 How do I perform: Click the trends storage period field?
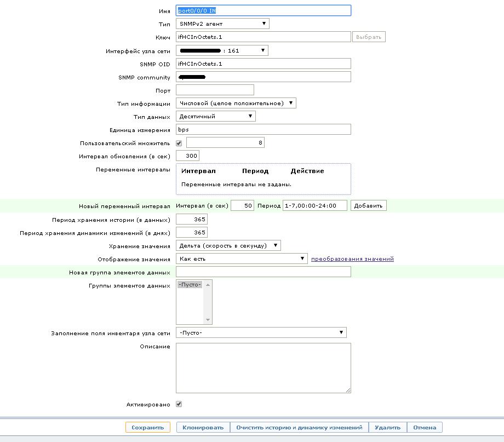click(192, 232)
